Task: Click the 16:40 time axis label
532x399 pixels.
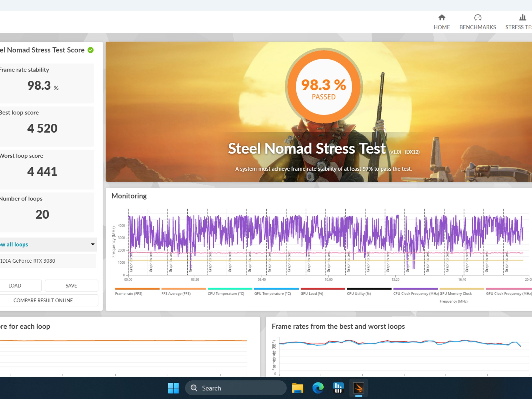Action: pos(462,280)
